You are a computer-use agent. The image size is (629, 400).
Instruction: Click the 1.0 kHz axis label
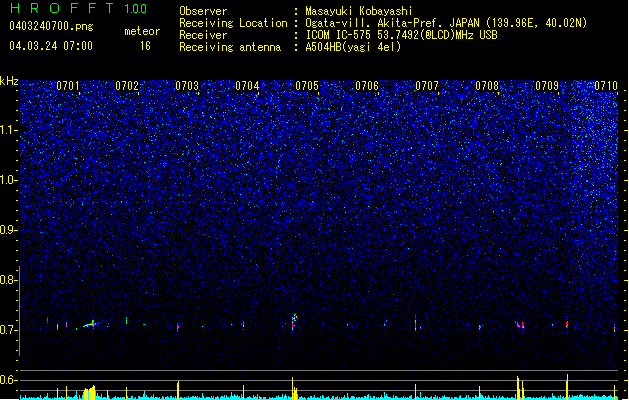click(8, 180)
